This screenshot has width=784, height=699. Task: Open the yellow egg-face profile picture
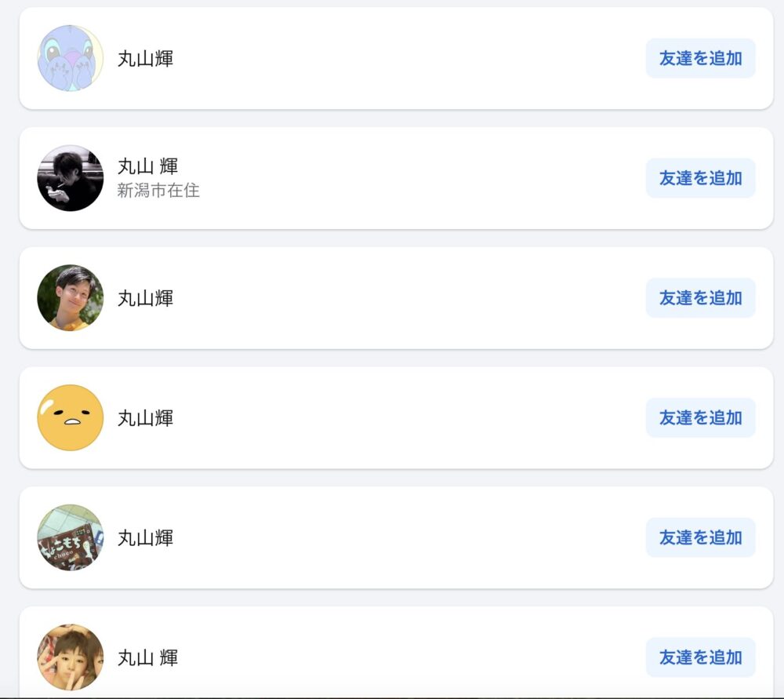click(x=71, y=418)
